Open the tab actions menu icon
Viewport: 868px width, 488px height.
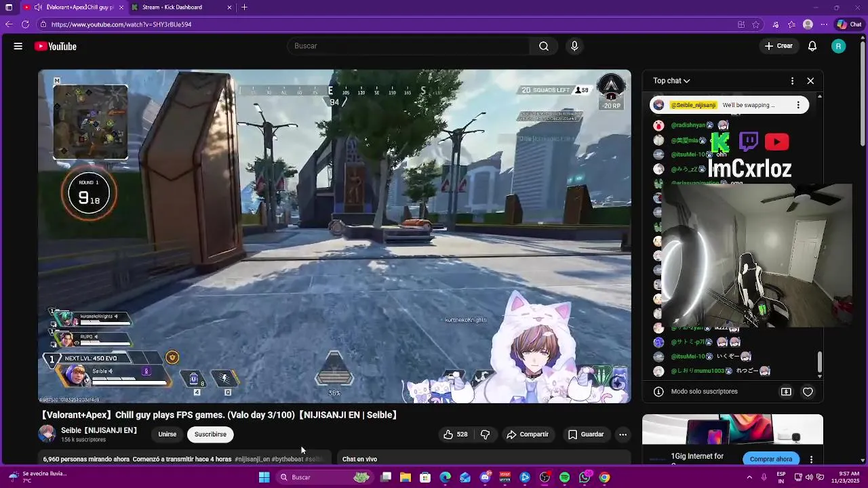point(9,7)
